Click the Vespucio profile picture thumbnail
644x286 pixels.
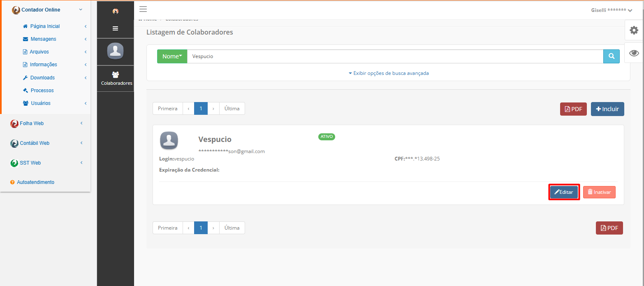point(169,141)
